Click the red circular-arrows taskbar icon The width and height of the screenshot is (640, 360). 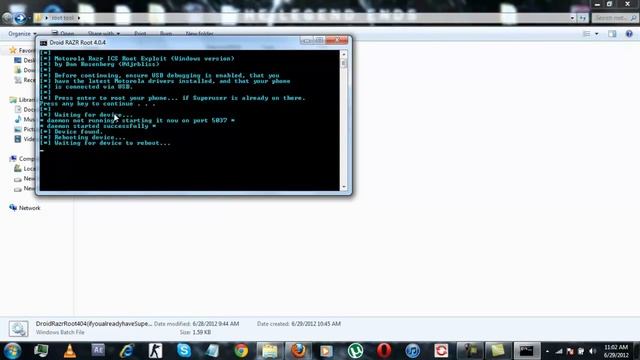click(441, 351)
